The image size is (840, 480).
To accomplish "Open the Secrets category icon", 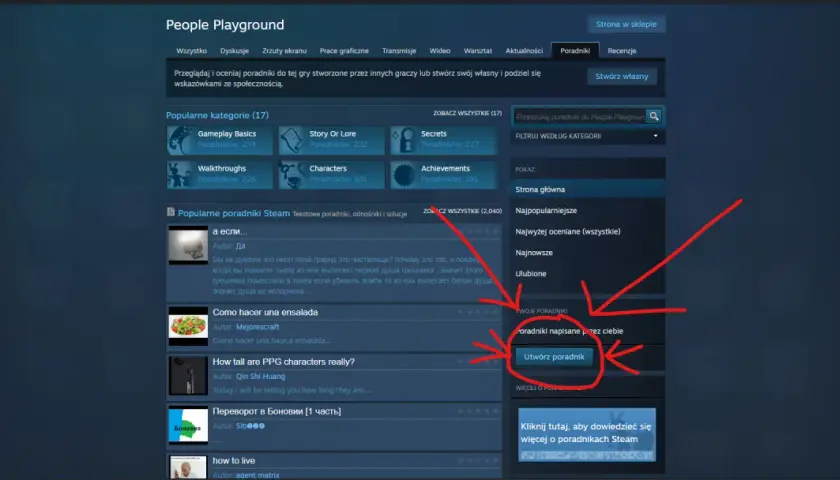I will click(x=404, y=140).
